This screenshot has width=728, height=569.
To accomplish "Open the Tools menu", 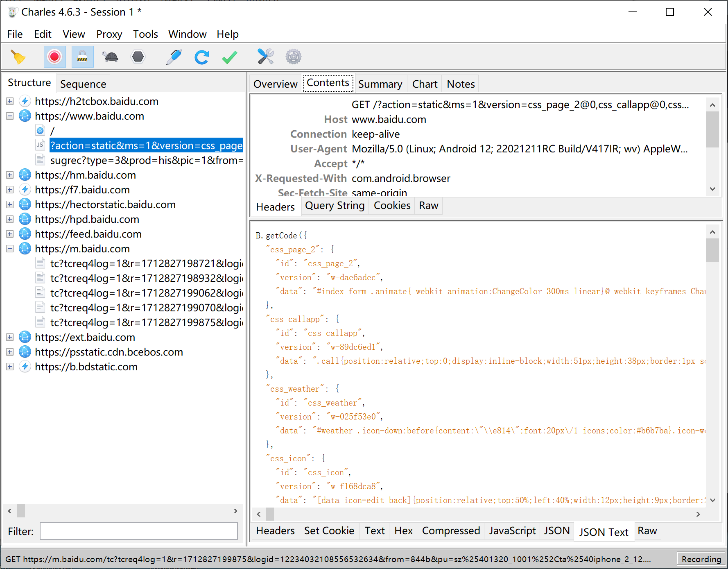I will click(145, 34).
